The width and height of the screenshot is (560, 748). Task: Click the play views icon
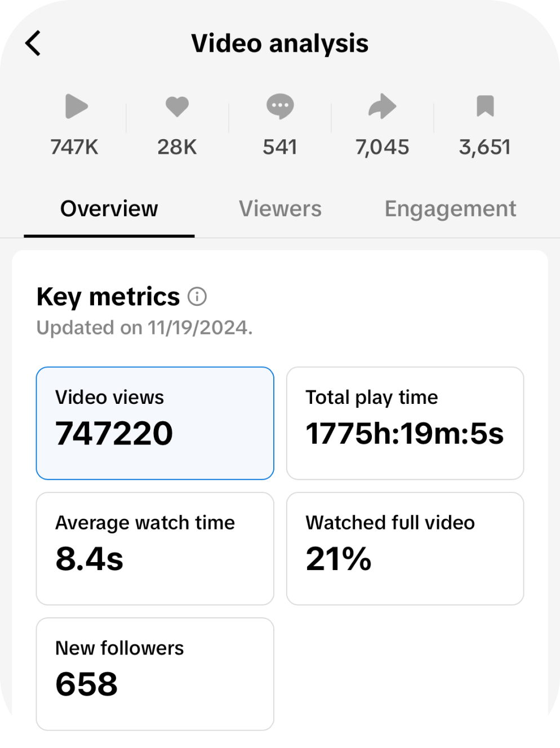(76, 106)
